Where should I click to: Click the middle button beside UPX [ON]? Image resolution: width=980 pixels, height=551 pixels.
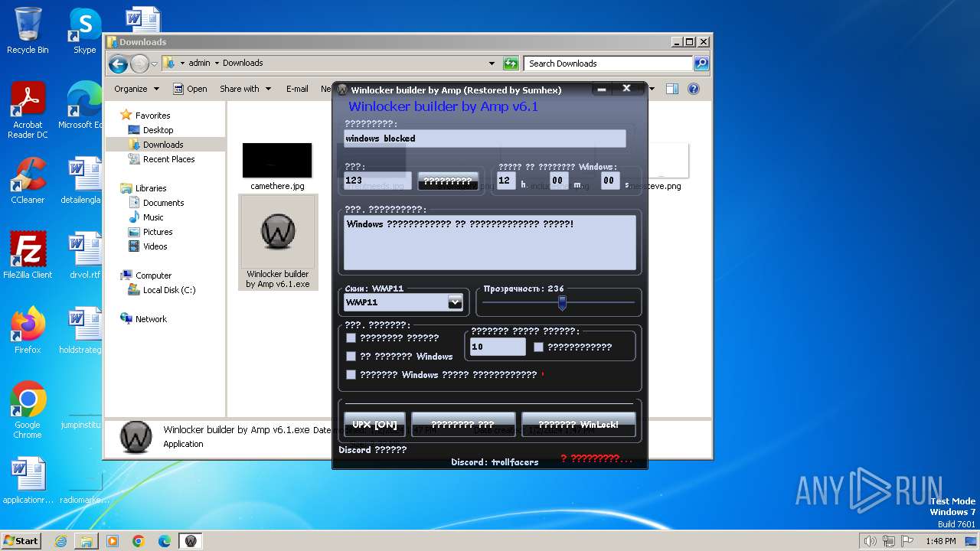pos(462,424)
